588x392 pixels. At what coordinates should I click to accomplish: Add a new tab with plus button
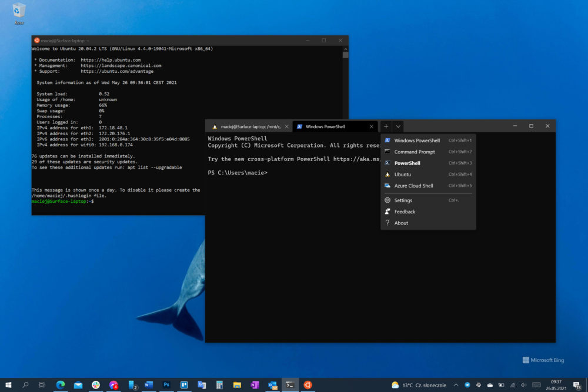[x=386, y=126]
